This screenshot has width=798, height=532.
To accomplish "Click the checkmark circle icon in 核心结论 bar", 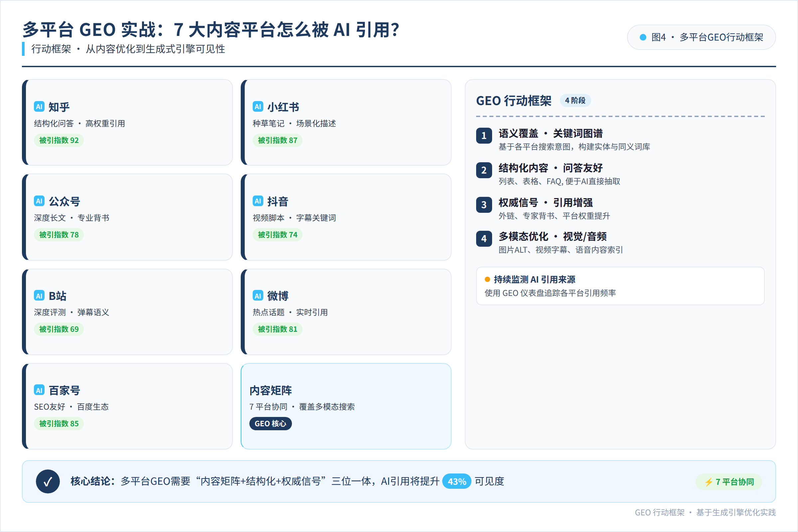I will (x=48, y=481).
